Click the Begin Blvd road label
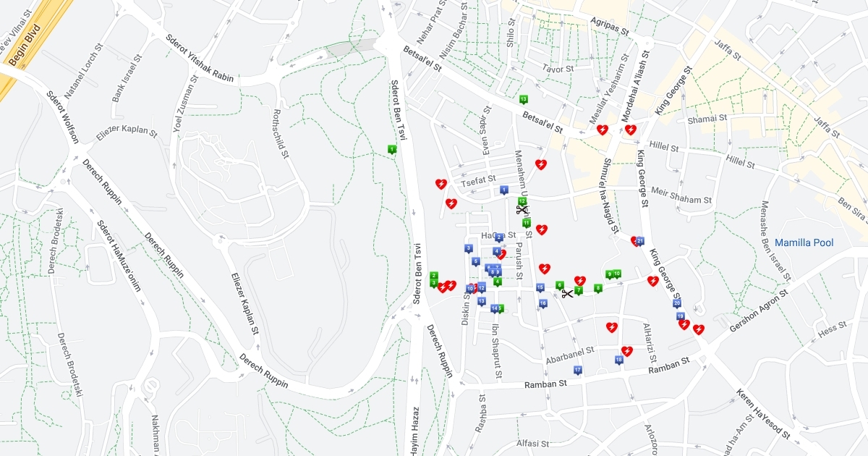 pos(25,43)
